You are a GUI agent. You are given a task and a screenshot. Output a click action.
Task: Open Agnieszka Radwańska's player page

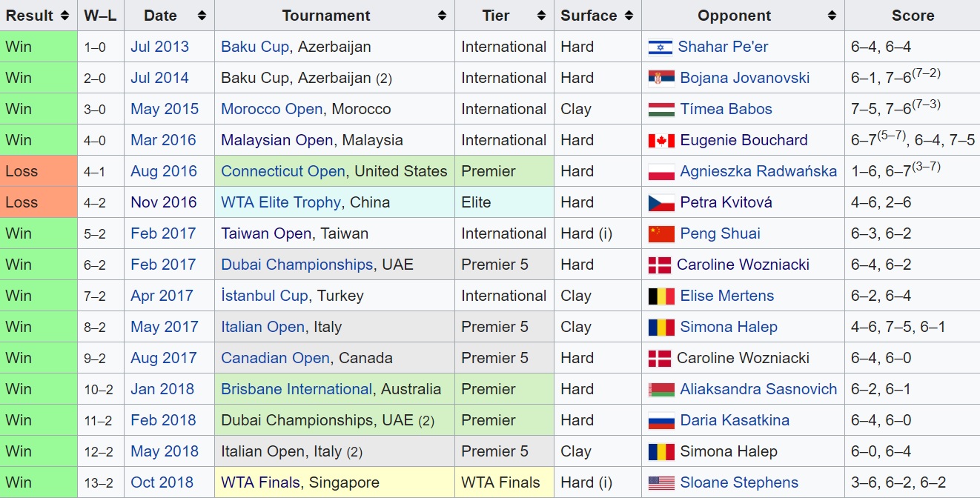[x=758, y=171]
